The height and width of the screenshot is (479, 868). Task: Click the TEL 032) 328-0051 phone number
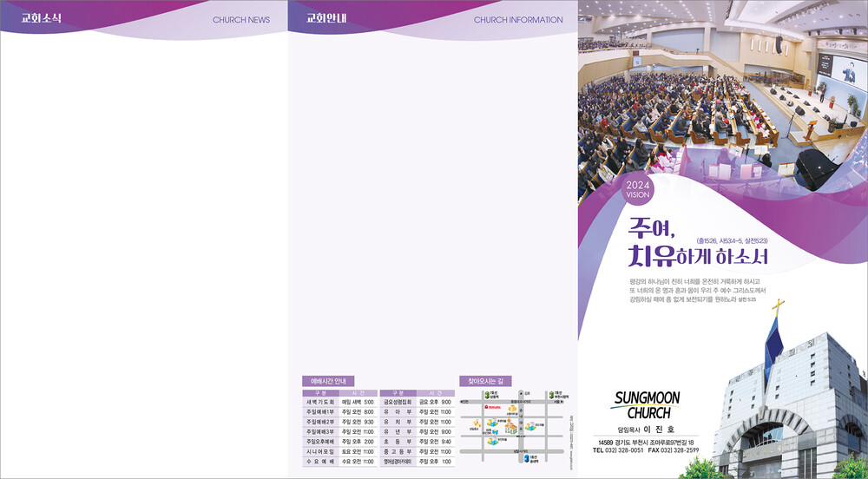pos(618,451)
